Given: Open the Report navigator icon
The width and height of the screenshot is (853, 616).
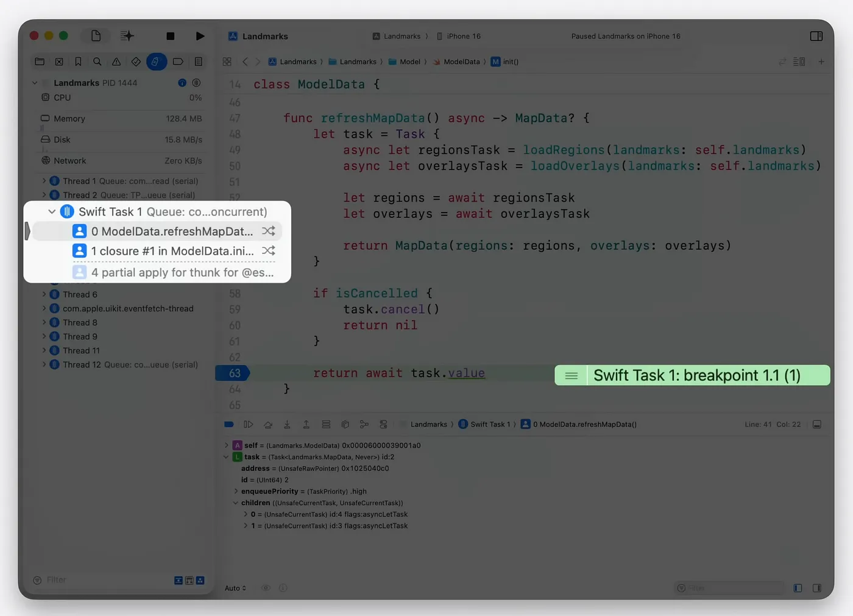Looking at the screenshot, I should (x=198, y=62).
